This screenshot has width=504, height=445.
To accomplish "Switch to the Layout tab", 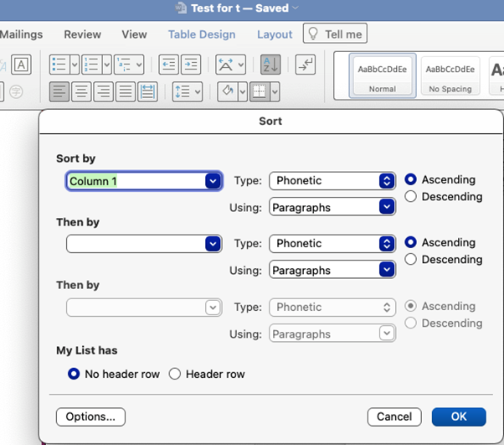I will coord(275,34).
